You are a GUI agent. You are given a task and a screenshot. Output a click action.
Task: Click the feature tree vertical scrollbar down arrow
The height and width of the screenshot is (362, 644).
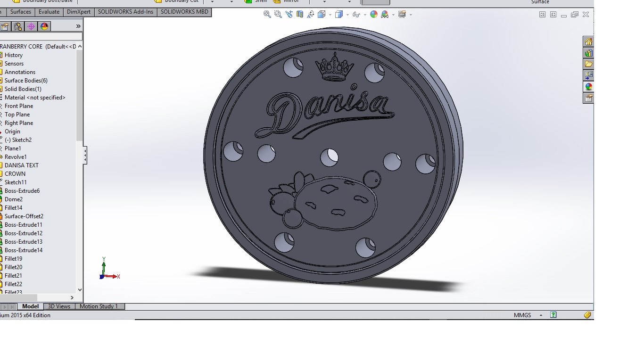[79, 290]
